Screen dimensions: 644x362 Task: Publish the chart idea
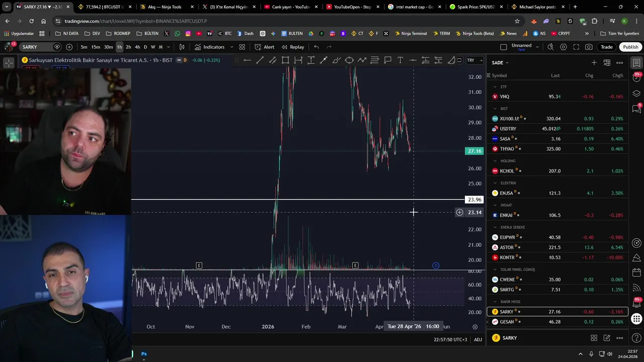(x=630, y=47)
